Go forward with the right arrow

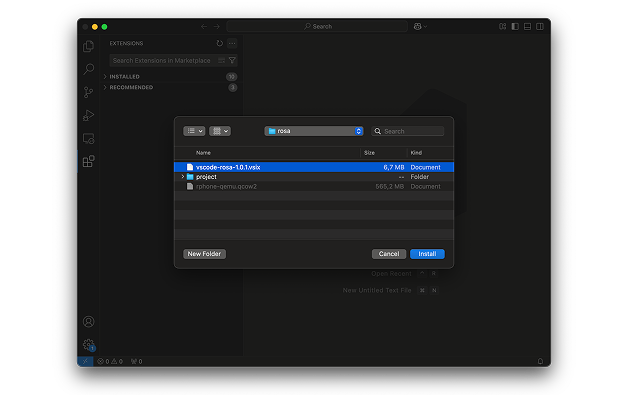pos(217,26)
